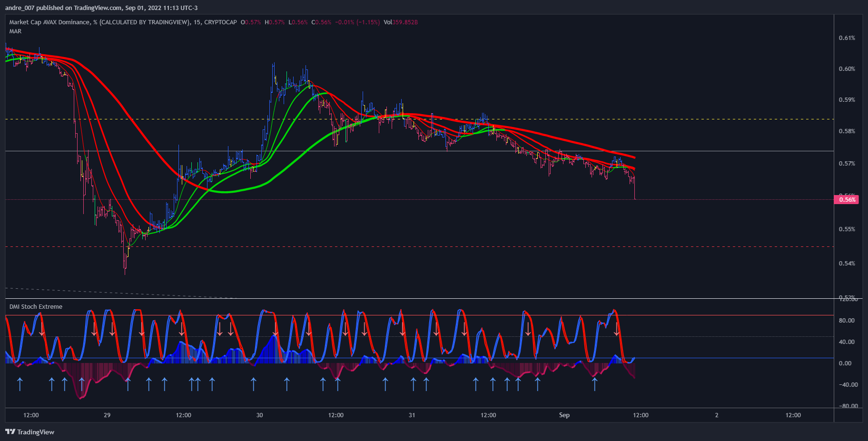The image size is (868, 441).
Task: Click the TradingView logo at bottom left
Action: click(30, 432)
